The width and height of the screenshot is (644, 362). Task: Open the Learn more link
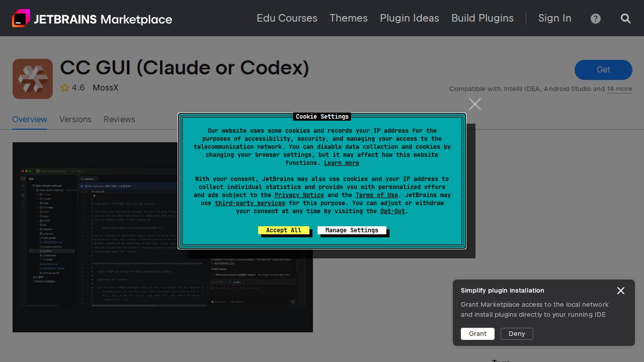(x=342, y=163)
